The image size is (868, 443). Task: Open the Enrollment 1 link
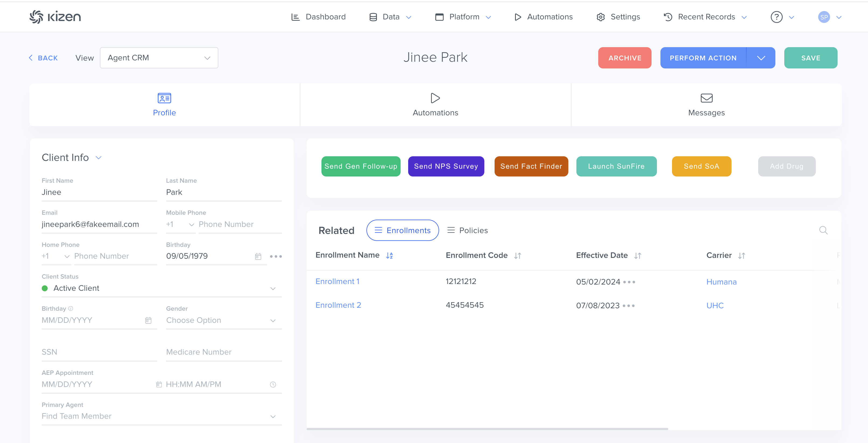337,281
